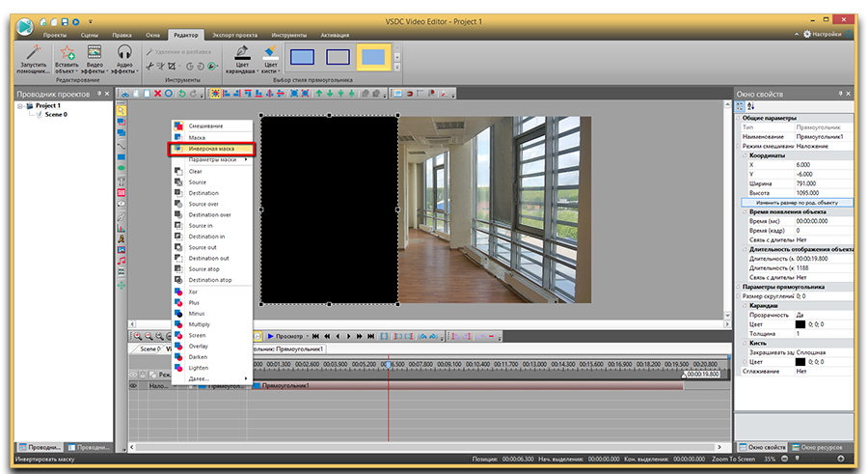Open the Вставить объект dropdown
This screenshot has height=474, width=868.
click(x=67, y=59)
